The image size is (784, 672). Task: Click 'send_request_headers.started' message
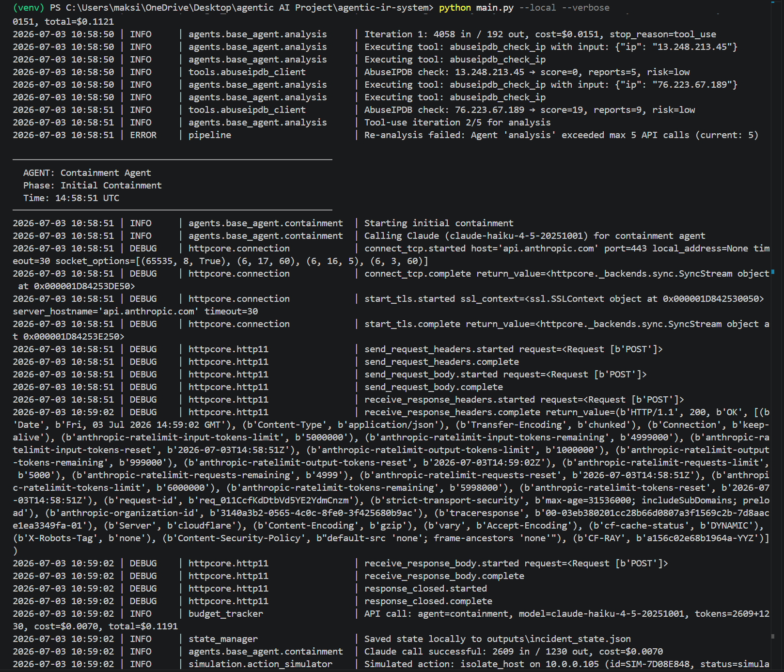(514, 349)
